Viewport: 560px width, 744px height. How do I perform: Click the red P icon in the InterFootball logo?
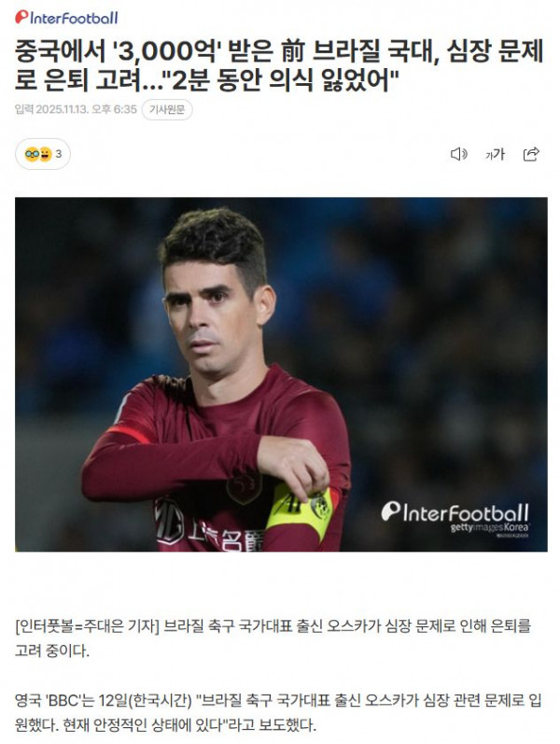click(x=21, y=18)
